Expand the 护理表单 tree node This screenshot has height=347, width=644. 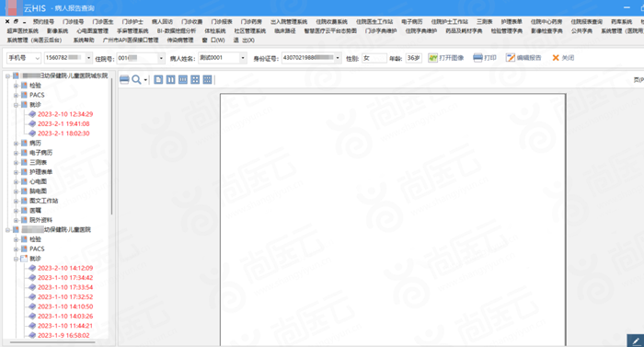pyautogui.click(x=16, y=172)
